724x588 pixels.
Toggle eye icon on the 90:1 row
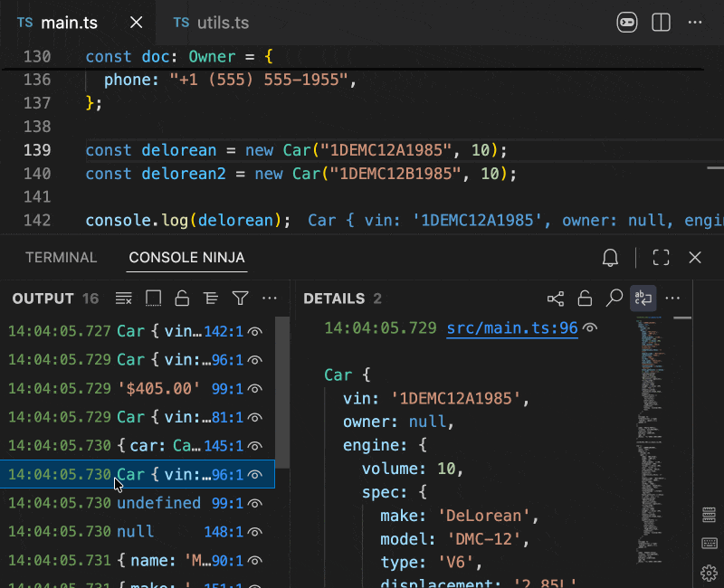[x=255, y=560]
